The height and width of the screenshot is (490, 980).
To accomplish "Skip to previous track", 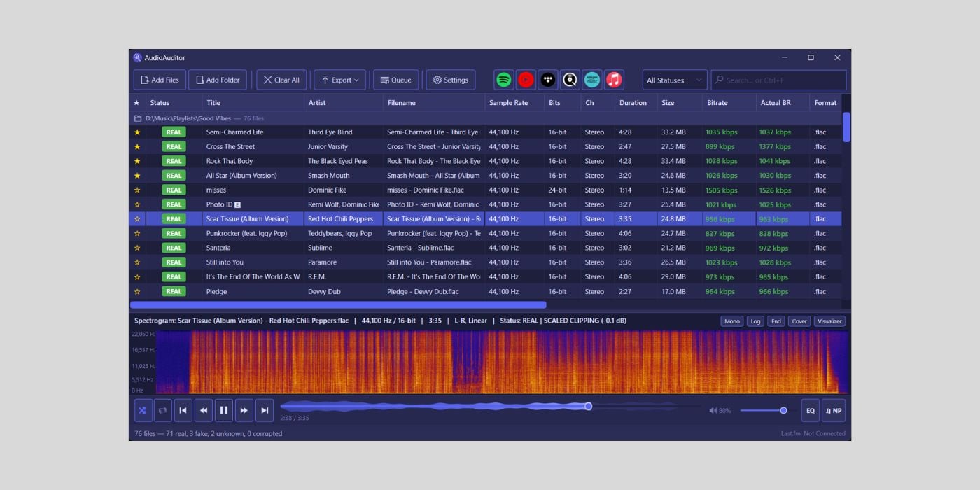I will click(183, 410).
